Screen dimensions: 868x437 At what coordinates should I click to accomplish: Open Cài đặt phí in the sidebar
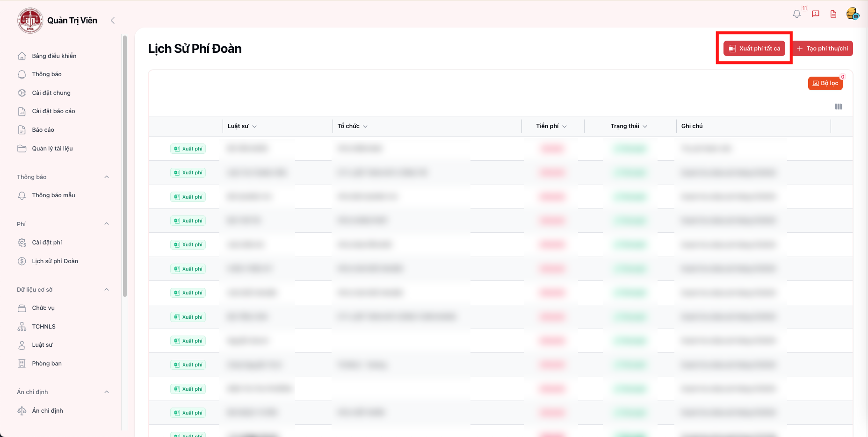tap(47, 243)
